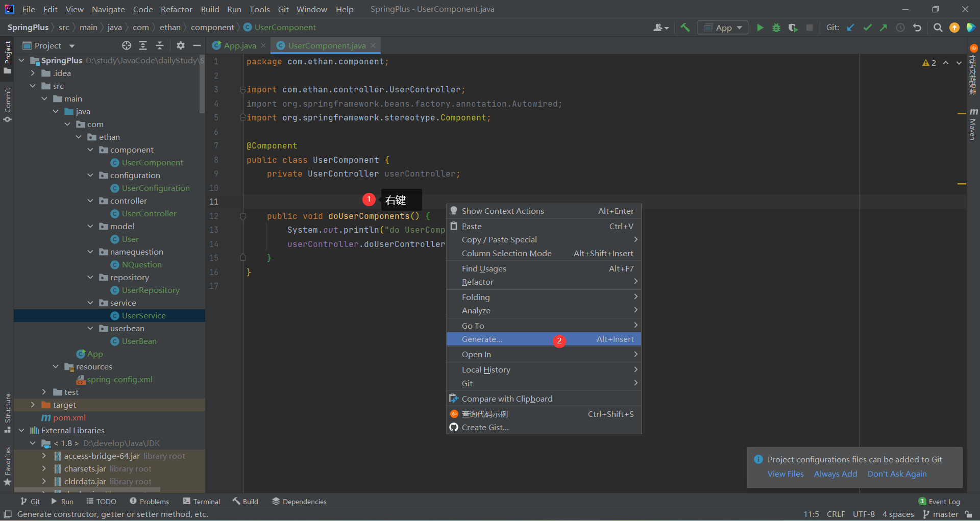Click Expand All in Project panel

click(143, 45)
